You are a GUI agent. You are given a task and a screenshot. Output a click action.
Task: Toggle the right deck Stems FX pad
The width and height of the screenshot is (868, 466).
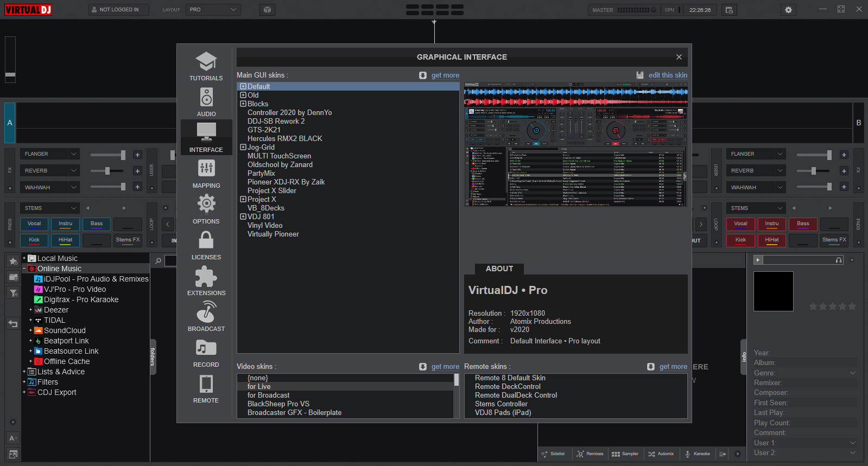click(834, 240)
